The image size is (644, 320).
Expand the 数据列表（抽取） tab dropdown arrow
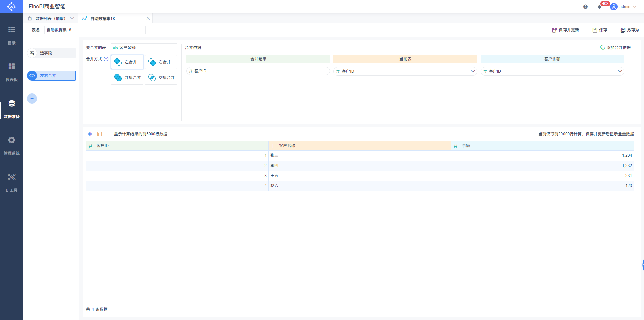coord(72,18)
